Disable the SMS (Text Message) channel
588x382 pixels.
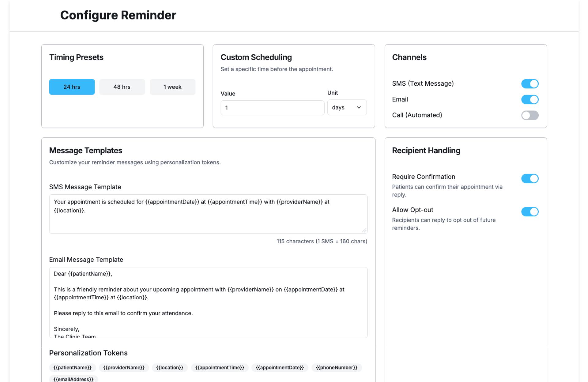(x=530, y=84)
